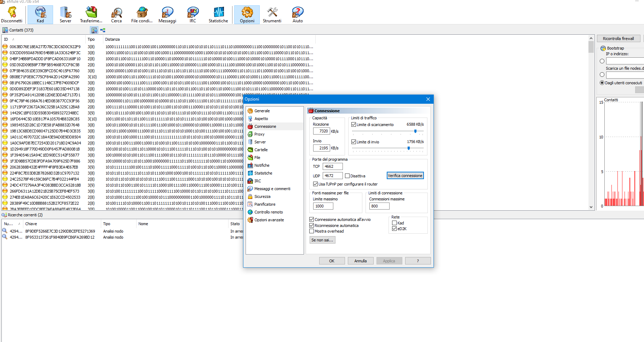
Task: Open the Aiuto help icon
Action: click(298, 15)
